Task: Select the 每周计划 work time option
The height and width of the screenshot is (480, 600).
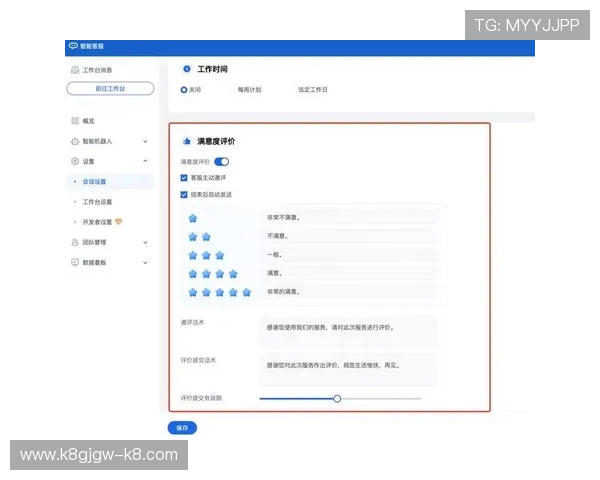Action: point(249,90)
